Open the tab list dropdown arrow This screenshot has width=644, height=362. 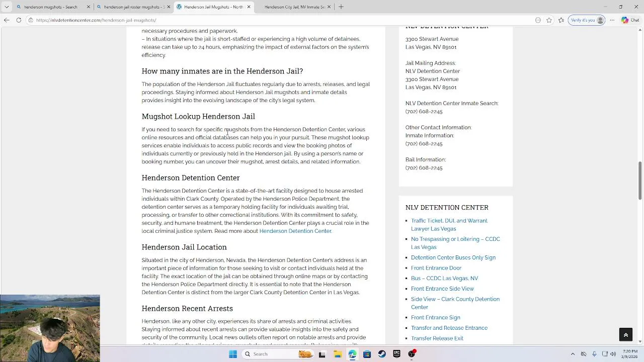tap(7, 7)
